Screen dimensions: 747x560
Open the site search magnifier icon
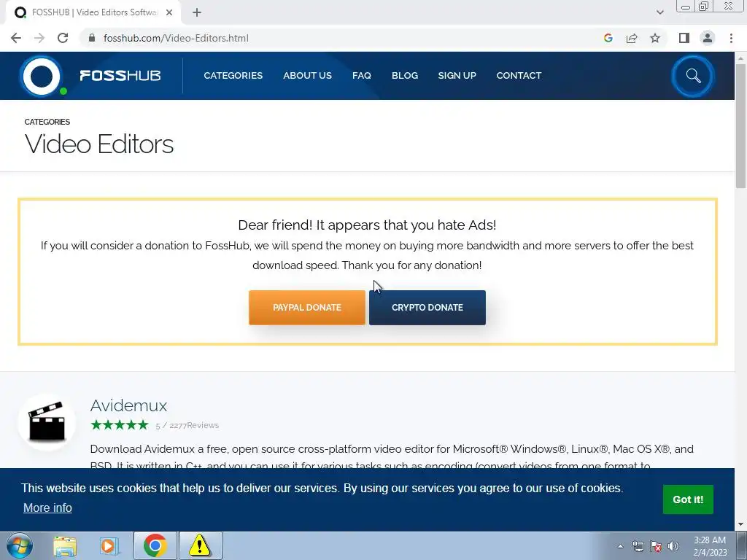tap(693, 76)
